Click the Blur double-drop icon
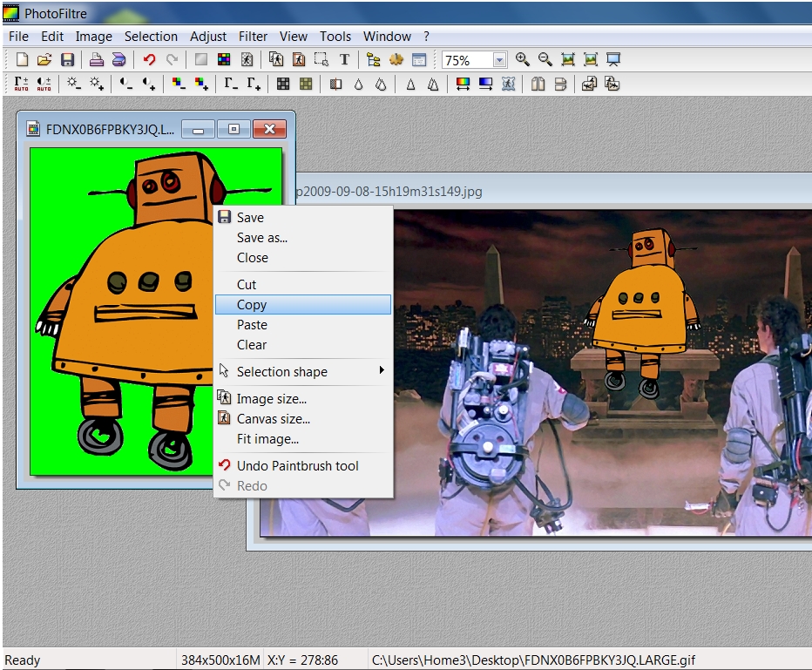812x670 pixels. [381, 84]
